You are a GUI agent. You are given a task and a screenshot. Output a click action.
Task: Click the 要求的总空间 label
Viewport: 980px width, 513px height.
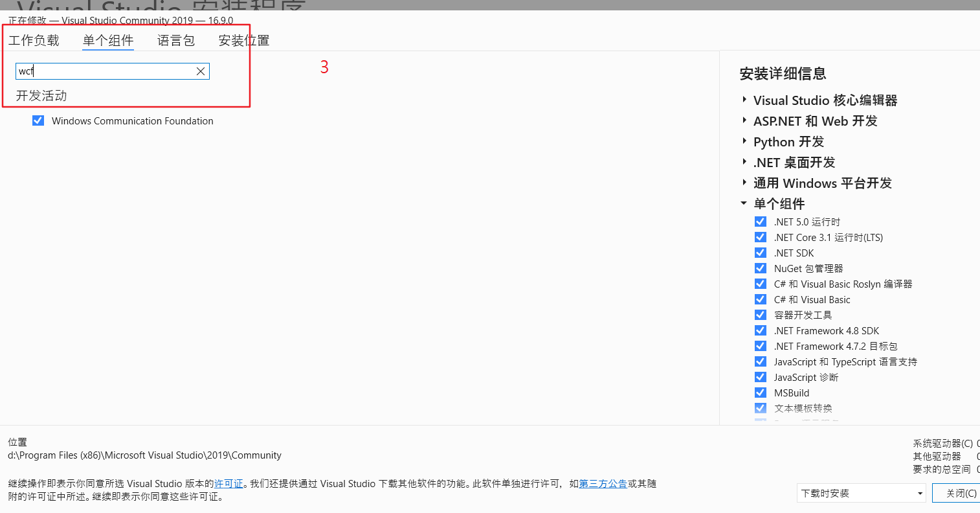942,470
